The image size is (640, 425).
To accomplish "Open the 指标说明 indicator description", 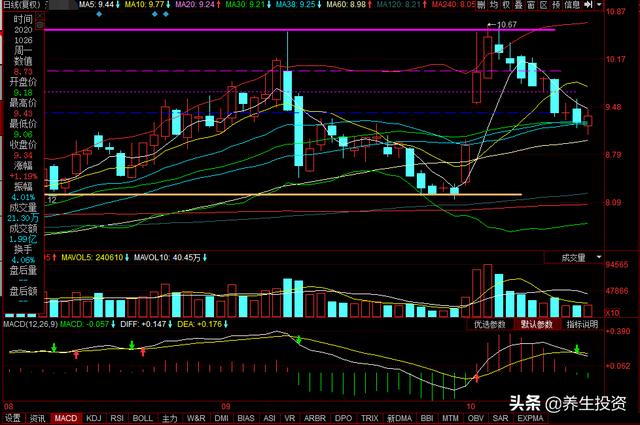I will (x=582, y=325).
